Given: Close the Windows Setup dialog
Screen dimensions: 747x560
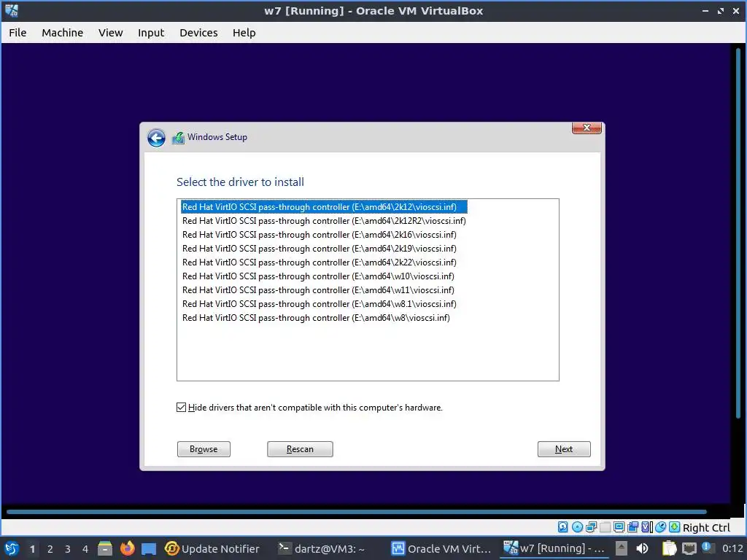Looking at the screenshot, I should (587, 128).
